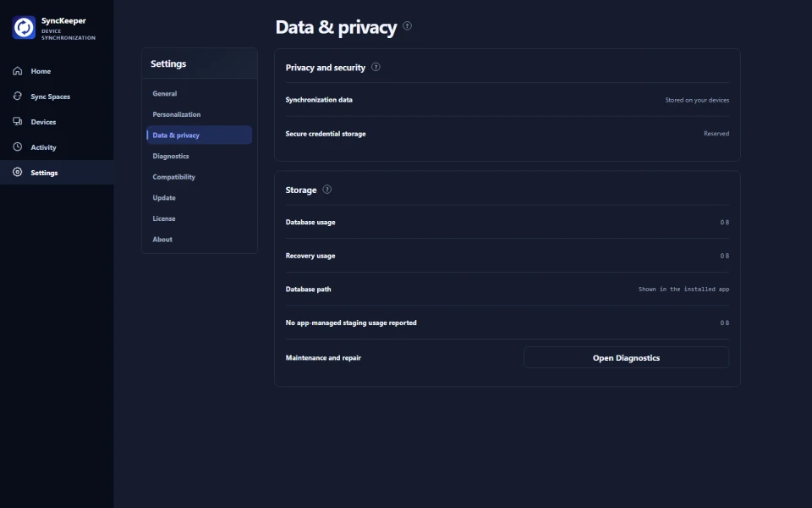Click the Synchronization data label
The width and height of the screenshot is (812, 508).
click(x=319, y=100)
